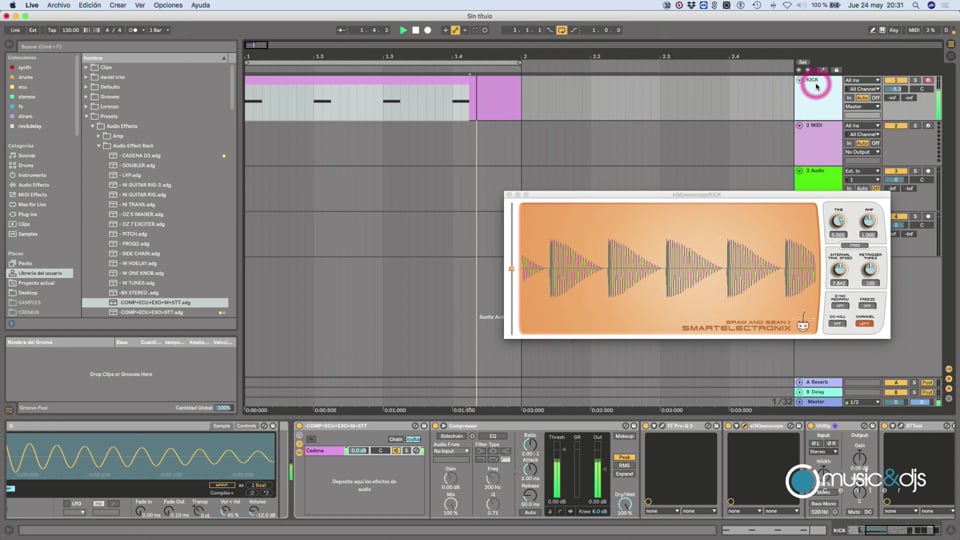960x540 pixels.
Task: Click the Wi-Fi icon in the menu bar
Action: tap(787, 5)
